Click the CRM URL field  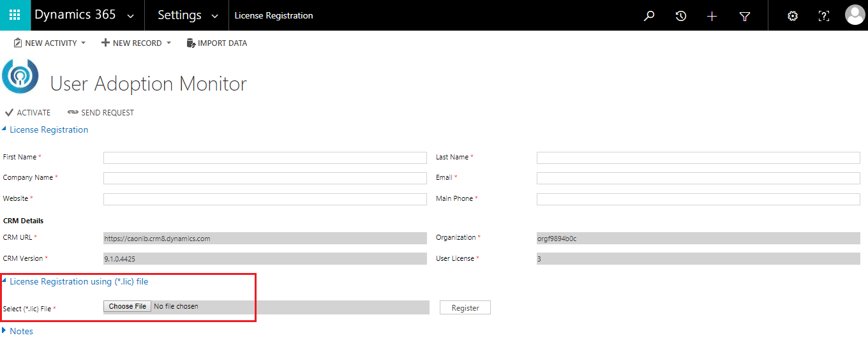[x=265, y=238]
